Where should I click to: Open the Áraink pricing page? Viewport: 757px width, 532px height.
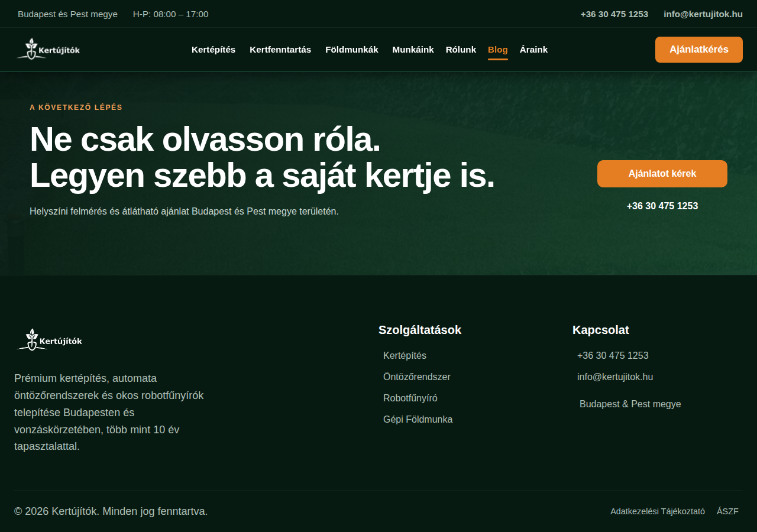533,50
